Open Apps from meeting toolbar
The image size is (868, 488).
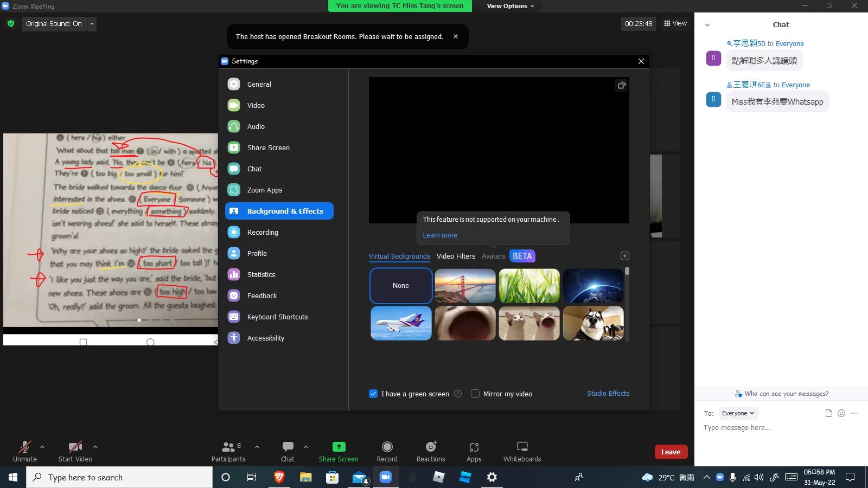(474, 451)
